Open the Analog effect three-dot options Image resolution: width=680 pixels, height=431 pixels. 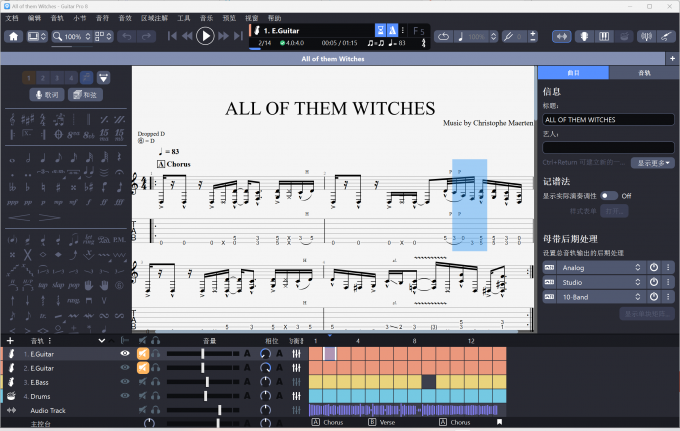coord(668,268)
